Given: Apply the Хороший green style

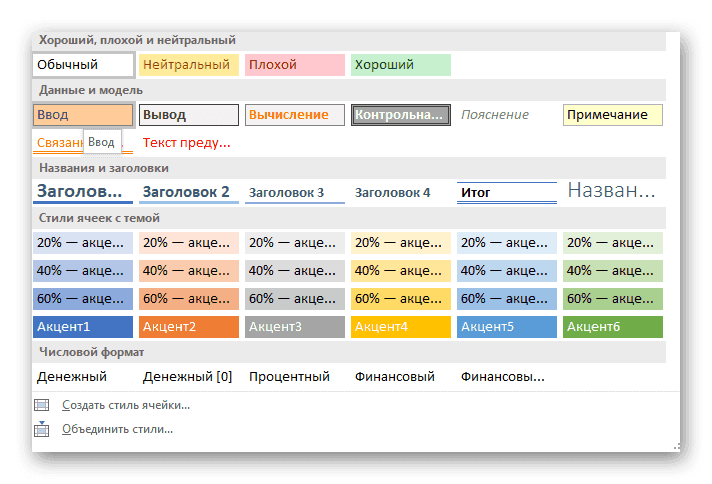Looking at the screenshot, I should coord(401,65).
